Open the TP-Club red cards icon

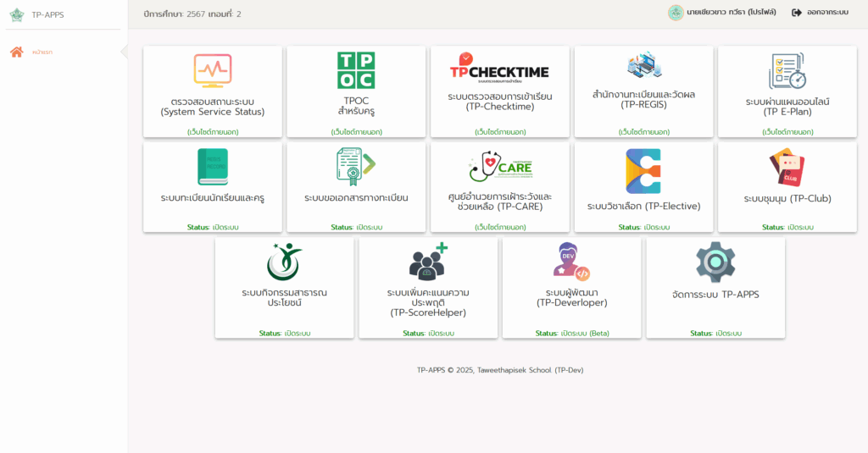point(787,167)
